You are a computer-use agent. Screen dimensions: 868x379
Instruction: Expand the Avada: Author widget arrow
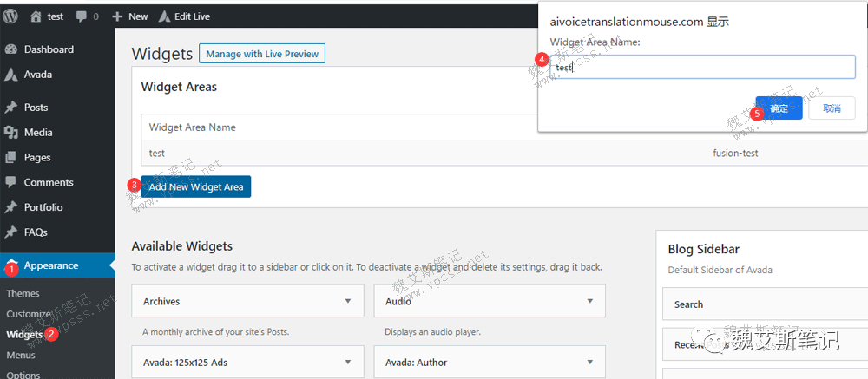589,362
